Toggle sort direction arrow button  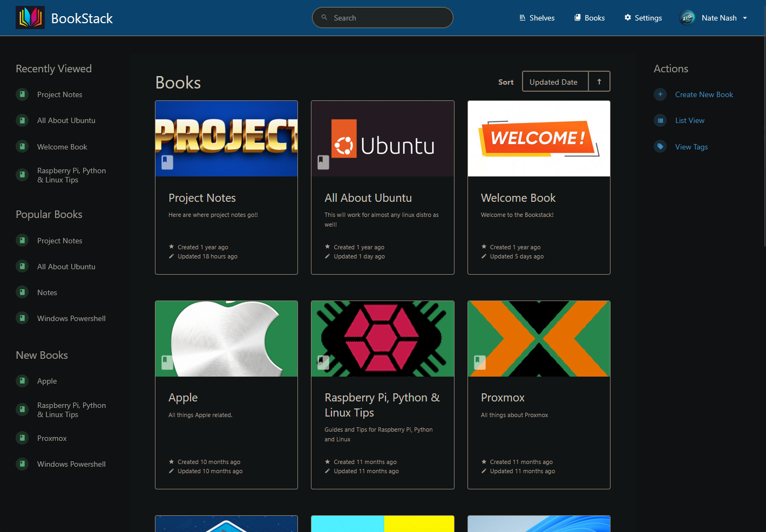point(599,81)
